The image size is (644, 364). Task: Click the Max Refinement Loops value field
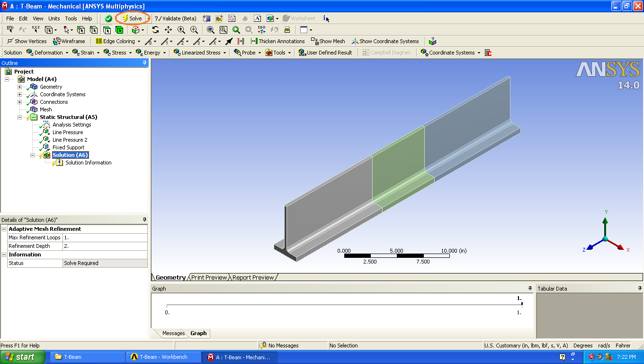pyautogui.click(x=105, y=237)
